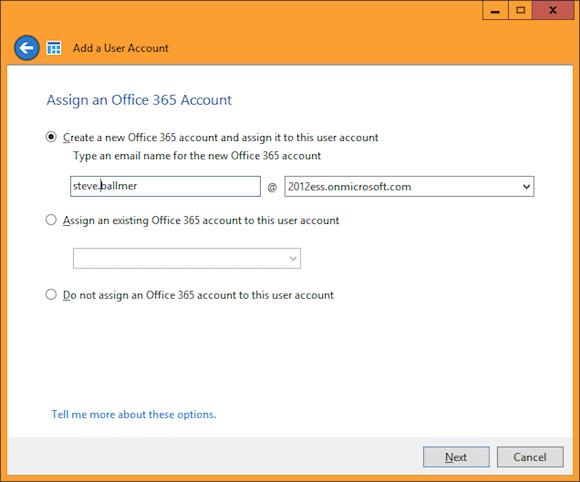Close the Add a User Account wizard
This screenshot has width=580, height=482.
[553, 10]
